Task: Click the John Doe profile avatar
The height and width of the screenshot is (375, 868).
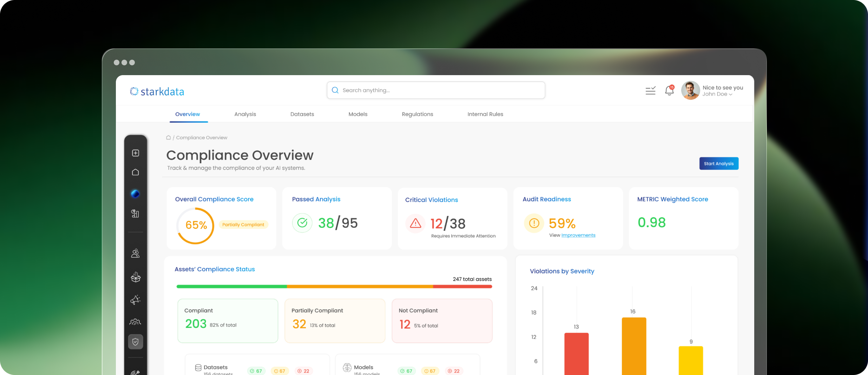Action: coord(691,91)
